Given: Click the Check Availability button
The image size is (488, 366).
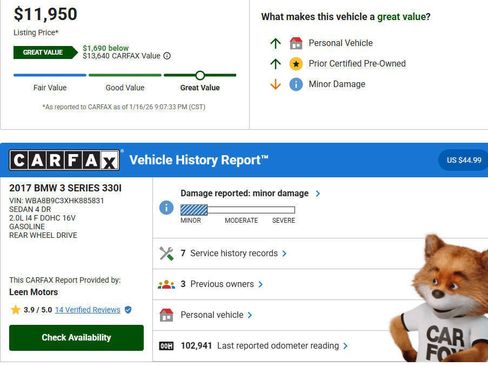Looking at the screenshot, I should tap(76, 338).
